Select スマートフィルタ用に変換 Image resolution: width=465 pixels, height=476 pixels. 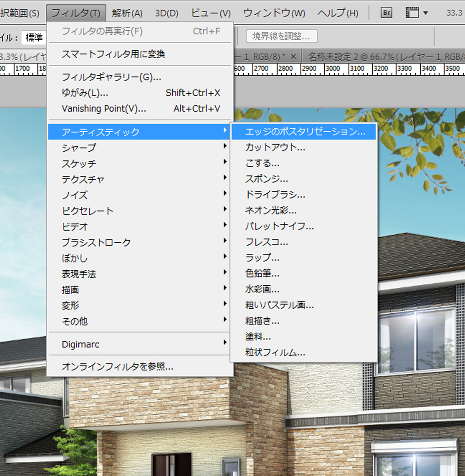113,54
